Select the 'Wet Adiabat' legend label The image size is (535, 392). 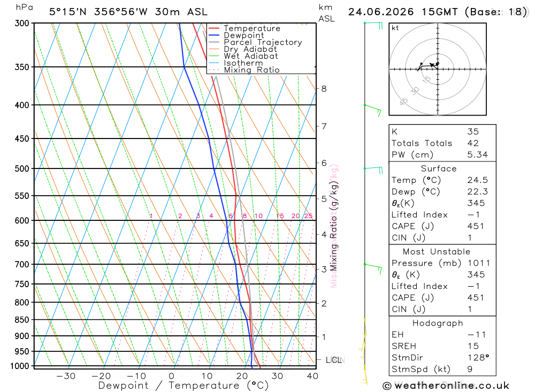click(251, 56)
